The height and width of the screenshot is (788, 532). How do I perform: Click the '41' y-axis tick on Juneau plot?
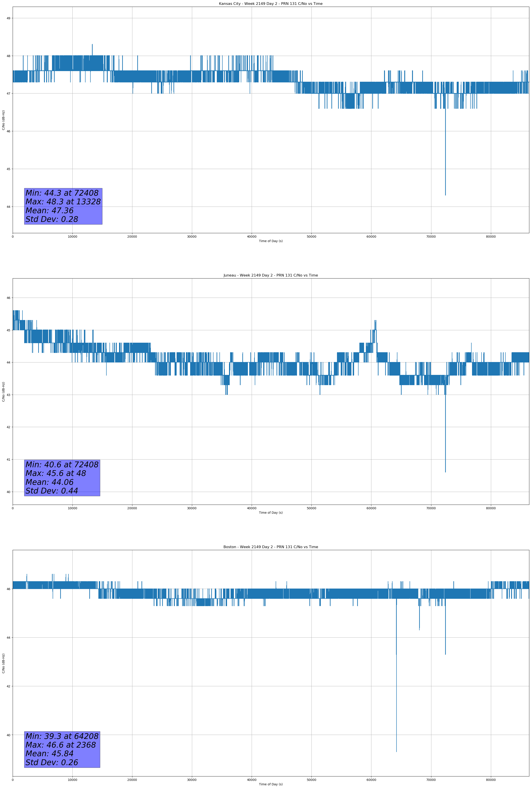pyautogui.click(x=8, y=460)
